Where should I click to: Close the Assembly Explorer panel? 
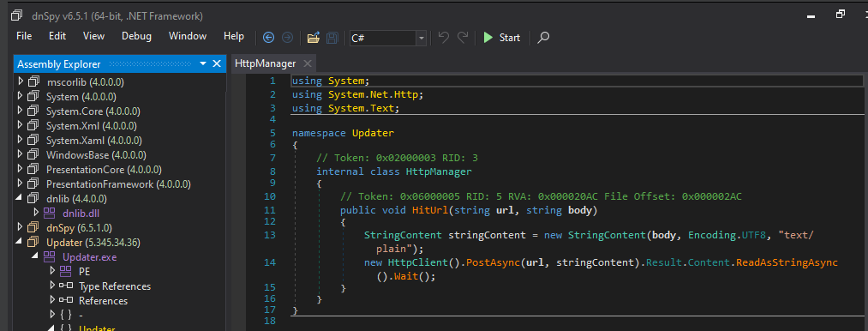[x=217, y=63]
